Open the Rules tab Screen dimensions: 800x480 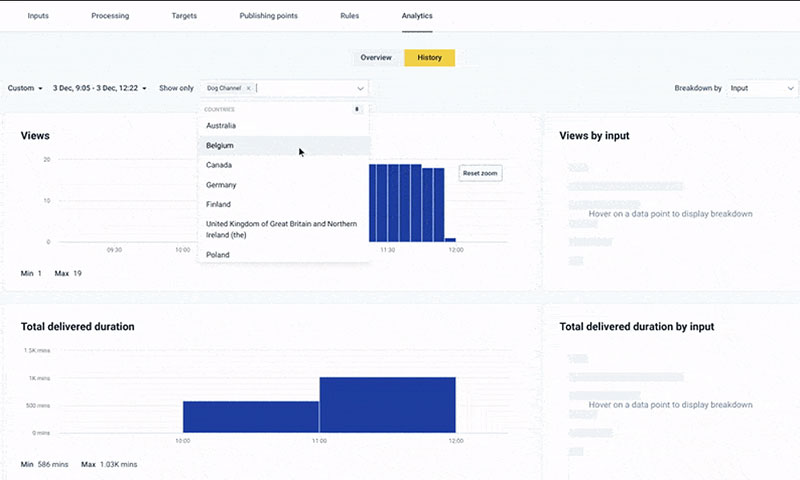tap(349, 16)
